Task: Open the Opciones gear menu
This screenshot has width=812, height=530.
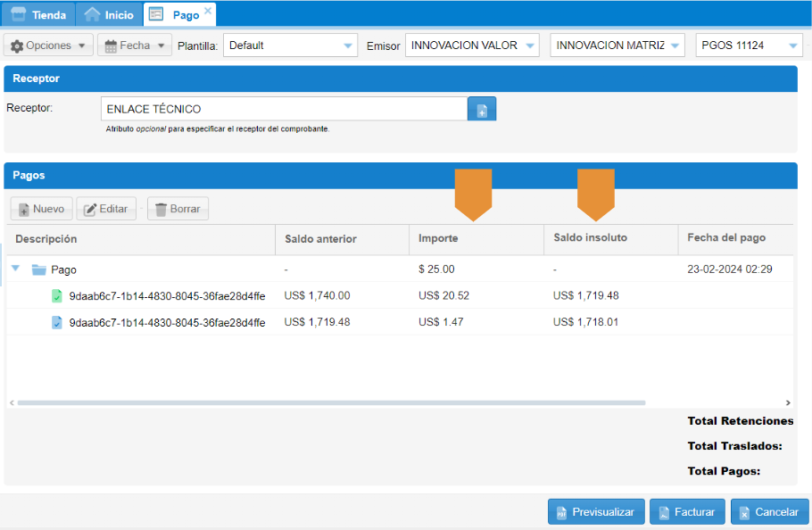Action: point(49,46)
